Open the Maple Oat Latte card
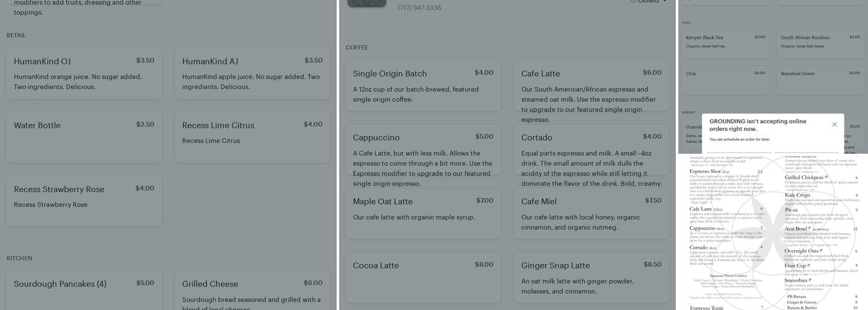This screenshot has height=310, width=868. click(423, 213)
